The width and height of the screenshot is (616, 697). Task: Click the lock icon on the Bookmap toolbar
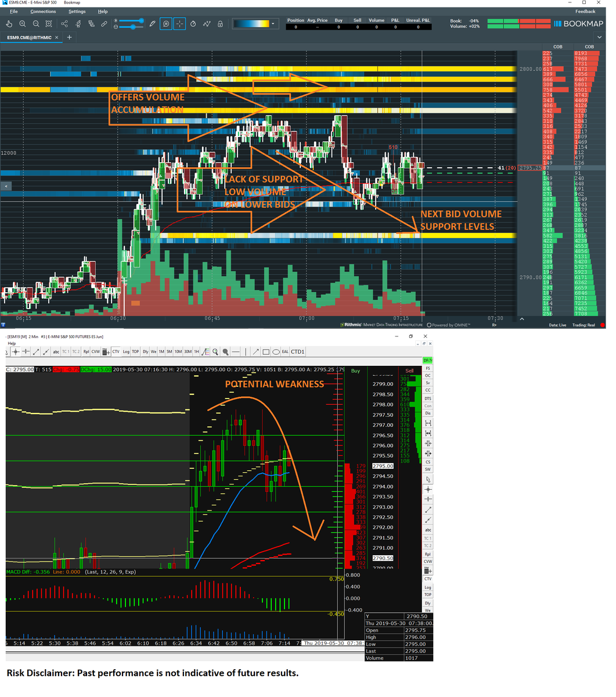click(x=220, y=23)
